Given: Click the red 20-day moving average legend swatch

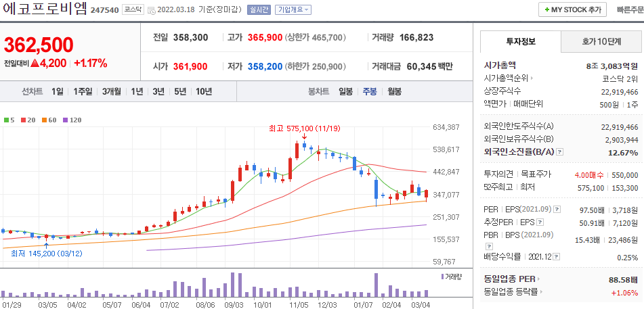Looking at the screenshot, I should click(24, 120).
